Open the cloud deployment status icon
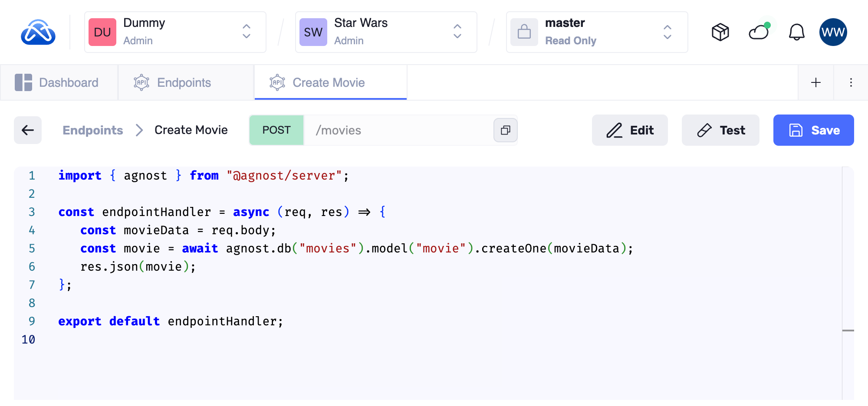The width and height of the screenshot is (868, 406). tap(759, 32)
